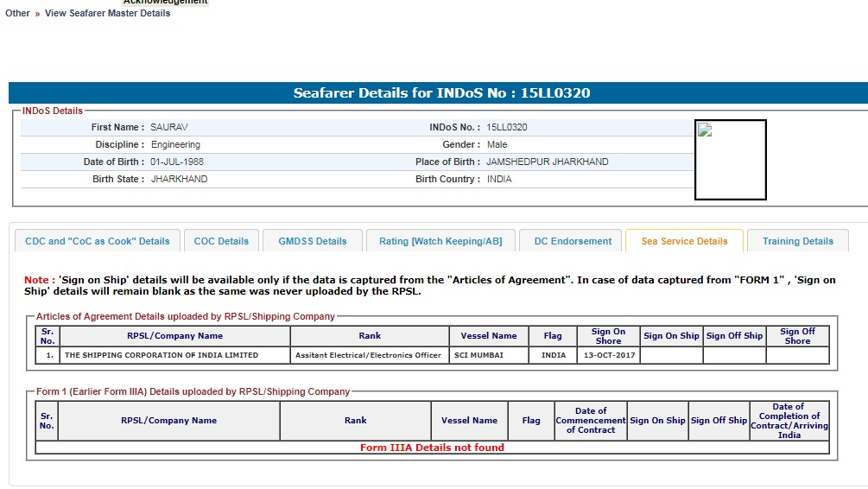This screenshot has height=489, width=868.
Task: Click the broken seafarer photo thumbnail
Action: [x=730, y=160]
